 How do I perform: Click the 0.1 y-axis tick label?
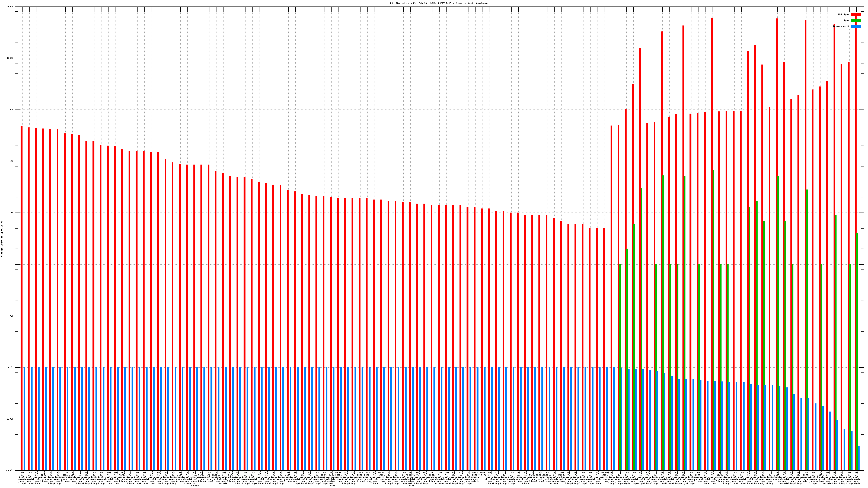click(11, 316)
